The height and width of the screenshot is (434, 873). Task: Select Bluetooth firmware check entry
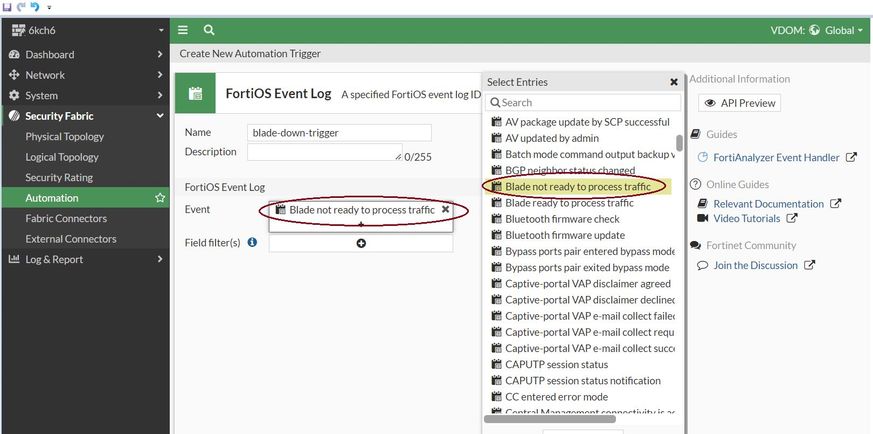[555, 219]
